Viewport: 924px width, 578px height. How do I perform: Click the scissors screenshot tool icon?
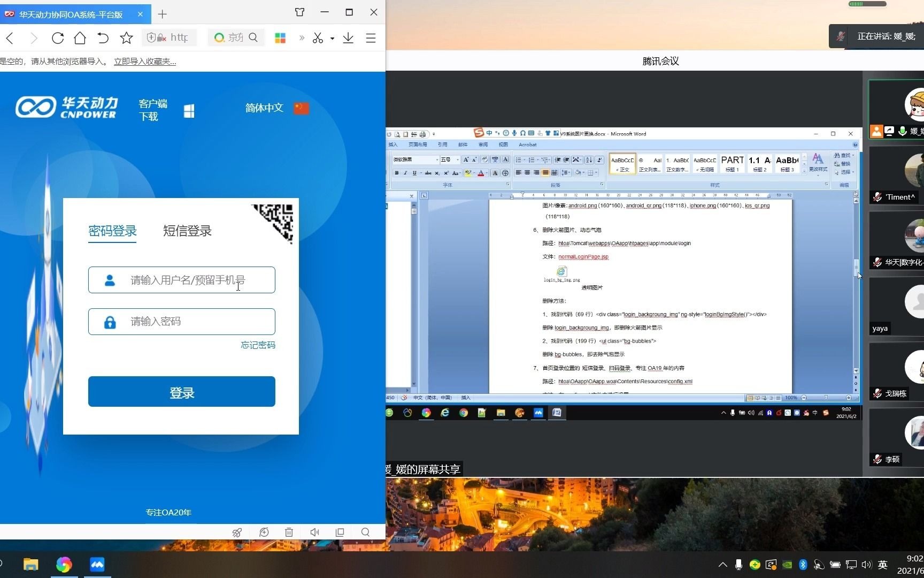click(x=318, y=38)
